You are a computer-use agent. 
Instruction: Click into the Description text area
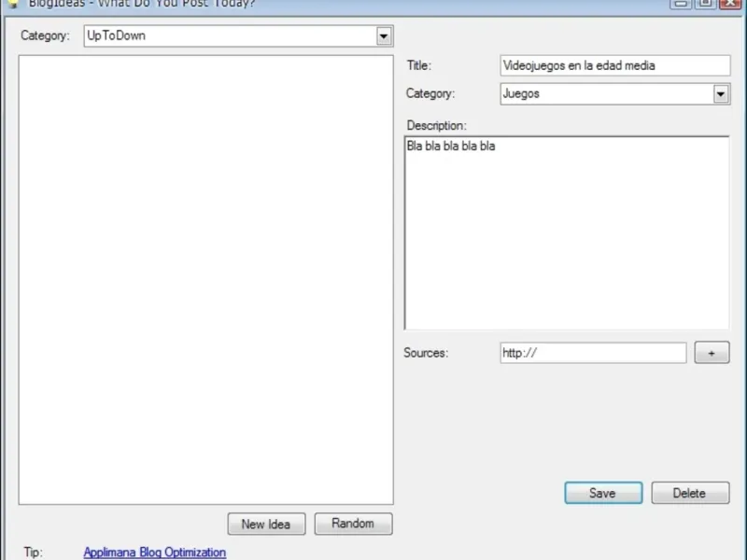pos(567,232)
